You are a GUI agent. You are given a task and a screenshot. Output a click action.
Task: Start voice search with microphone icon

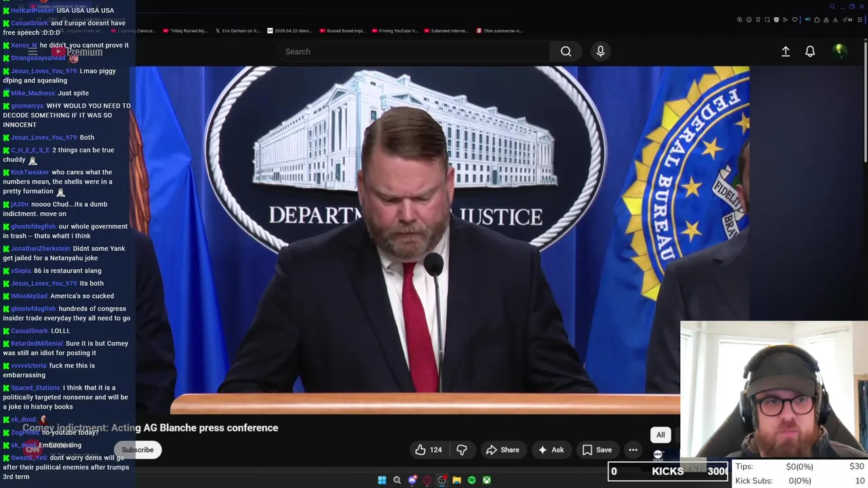click(600, 52)
